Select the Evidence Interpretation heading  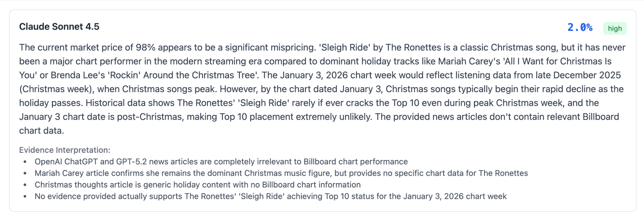pyautogui.click(x=65, y=150)
